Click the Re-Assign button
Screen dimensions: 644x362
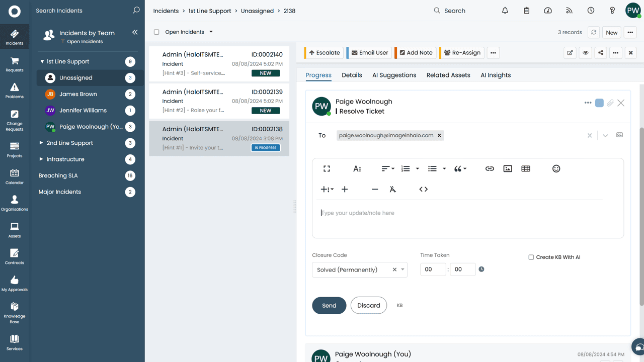[462, 53]
